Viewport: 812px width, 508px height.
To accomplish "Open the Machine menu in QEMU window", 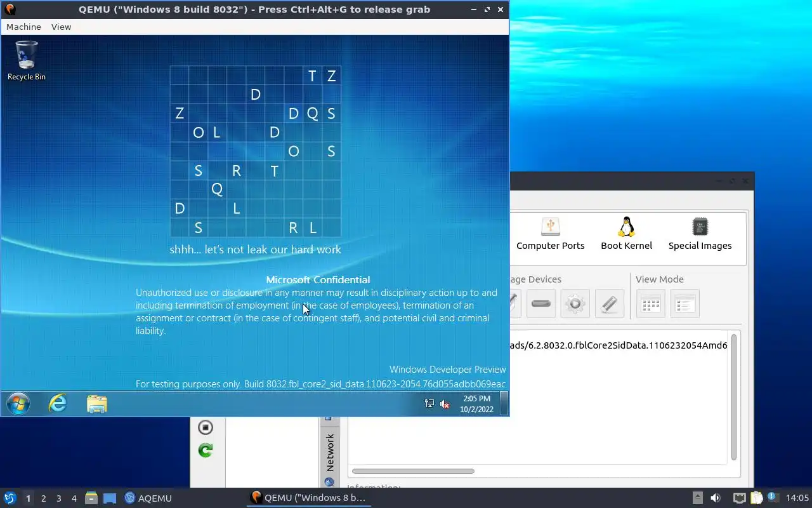I will tap(23, 27).
